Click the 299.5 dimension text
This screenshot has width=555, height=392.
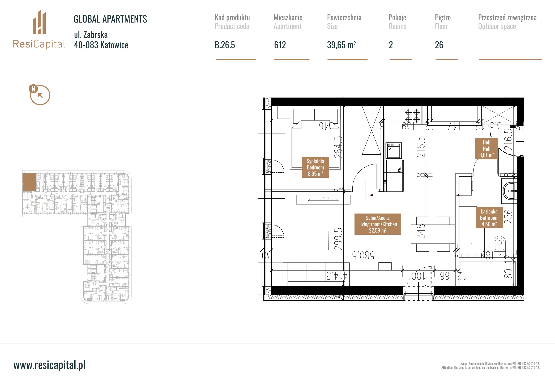pyautogui.click(x=338, y=239)
